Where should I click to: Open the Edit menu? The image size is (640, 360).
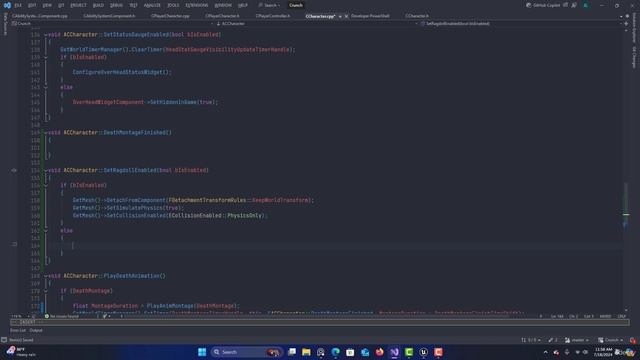[32, 5]
